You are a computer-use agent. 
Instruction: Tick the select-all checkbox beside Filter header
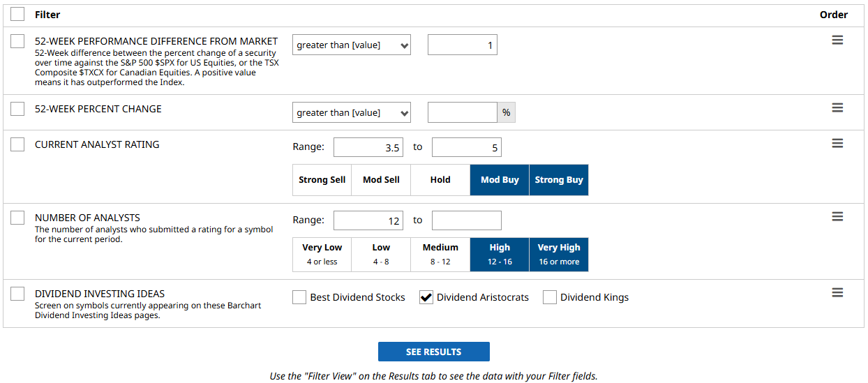point(17,14)
